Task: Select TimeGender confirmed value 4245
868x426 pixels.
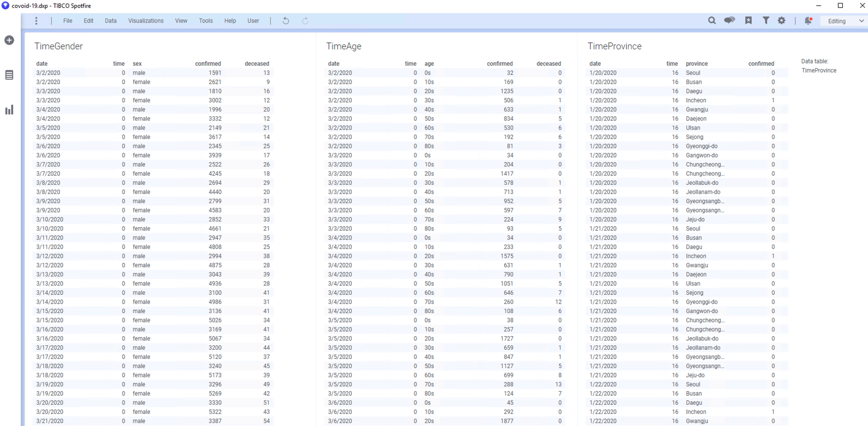Action: [x=215, y=174]
